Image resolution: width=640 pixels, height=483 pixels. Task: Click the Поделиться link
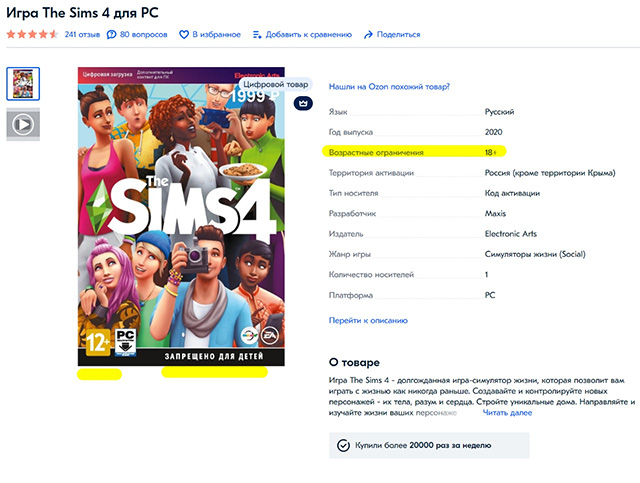point(398,34)
